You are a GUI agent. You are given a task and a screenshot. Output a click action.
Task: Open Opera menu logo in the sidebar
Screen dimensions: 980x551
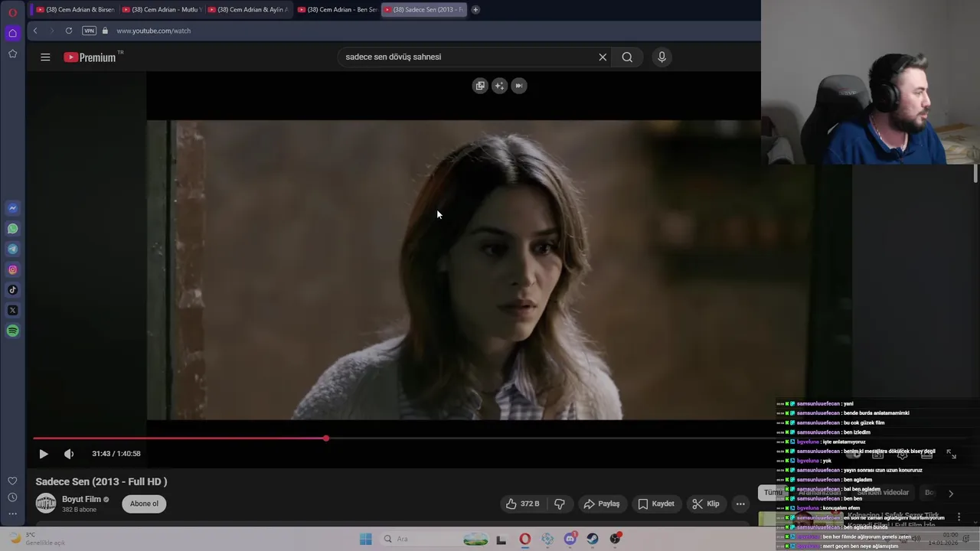[x=12, y=12]
